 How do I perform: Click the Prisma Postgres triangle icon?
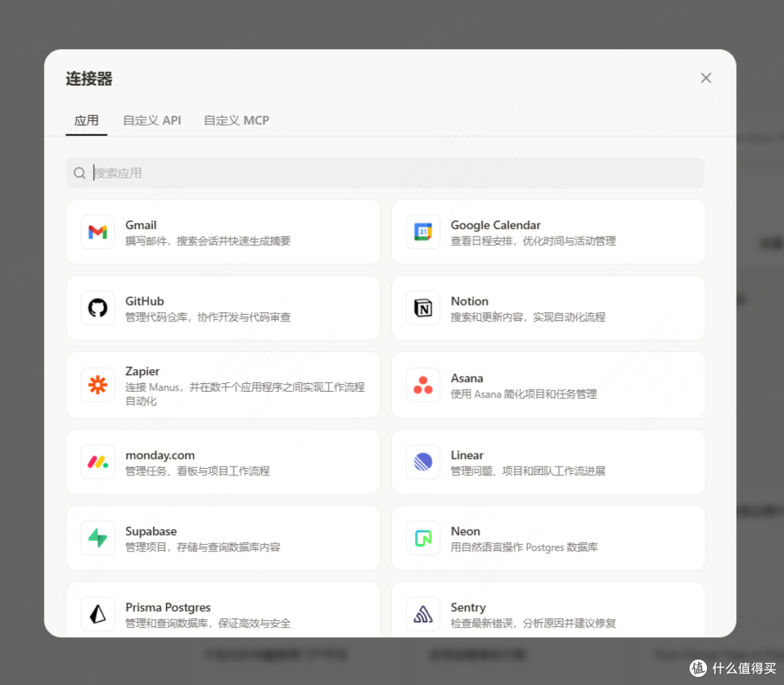97,614
